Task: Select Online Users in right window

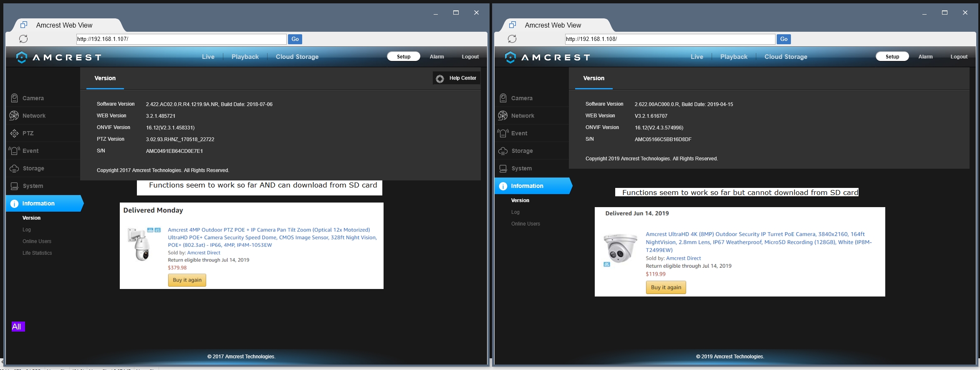Action: pos(525,224)
